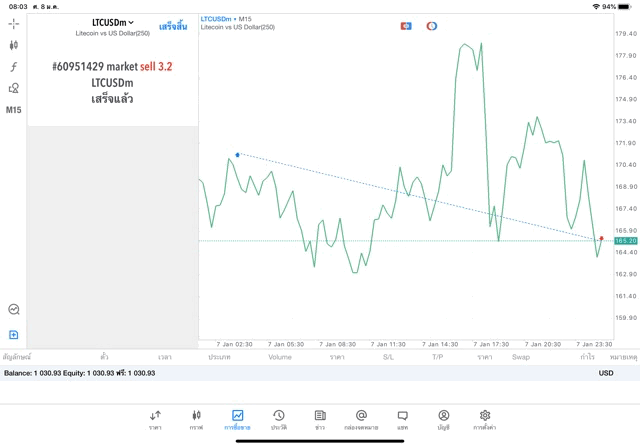Click the ประเภท (Type) column header
The image size is (640, 447).
(219, 357)
